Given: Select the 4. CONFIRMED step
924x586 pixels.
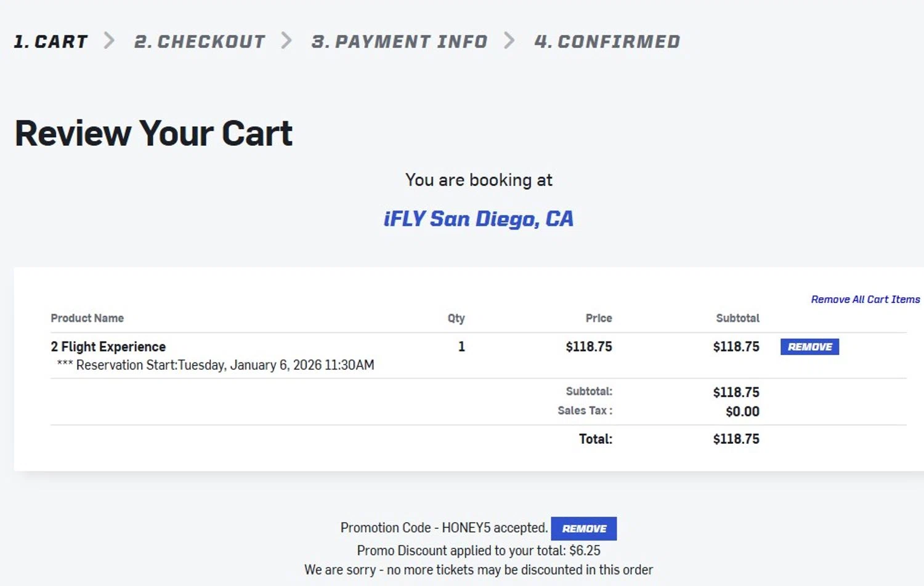Looking at the screenshot, I should 607,41.
